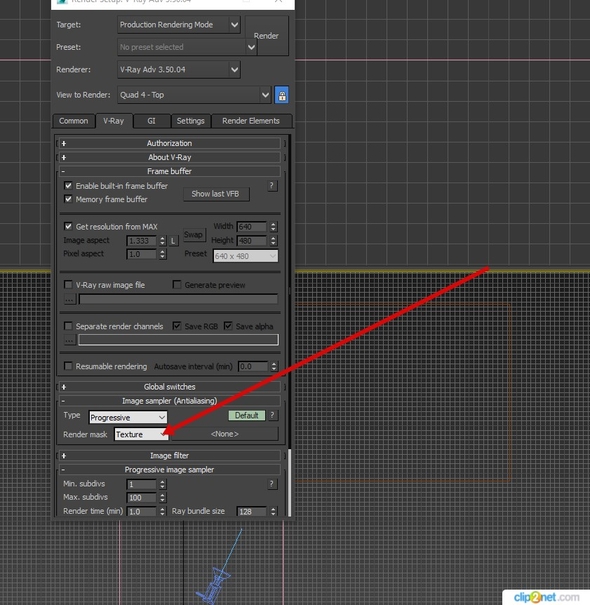
Task: Click the lock icon beside View to Render
Action: (x=282, y=95)
